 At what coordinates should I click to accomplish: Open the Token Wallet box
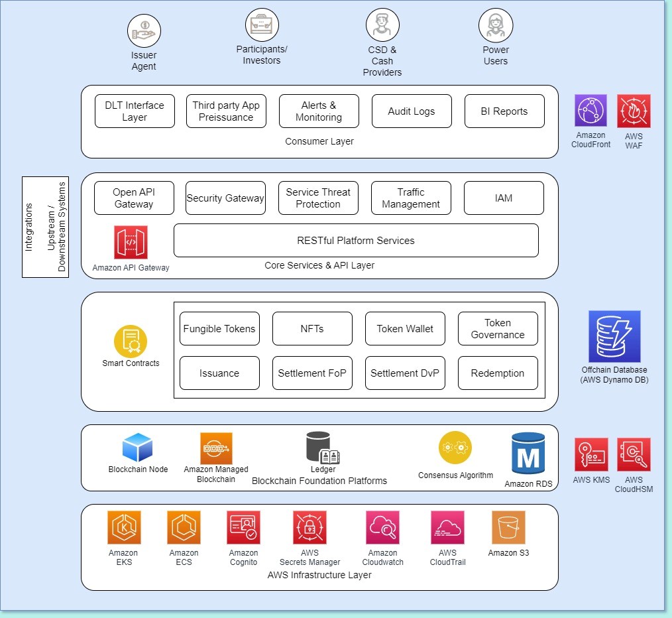[405, 328]
